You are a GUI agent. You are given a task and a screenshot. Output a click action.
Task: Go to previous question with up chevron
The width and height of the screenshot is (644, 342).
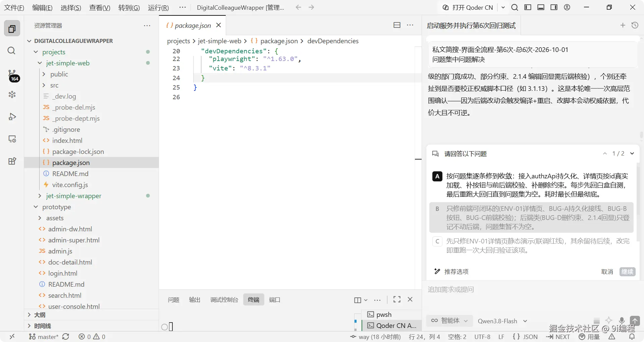[605, 154]
